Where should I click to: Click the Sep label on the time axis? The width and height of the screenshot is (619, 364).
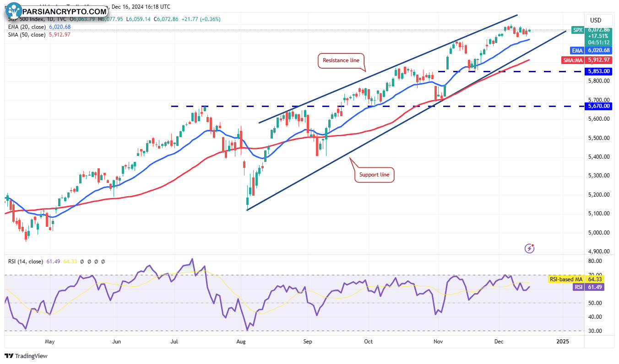308,341
